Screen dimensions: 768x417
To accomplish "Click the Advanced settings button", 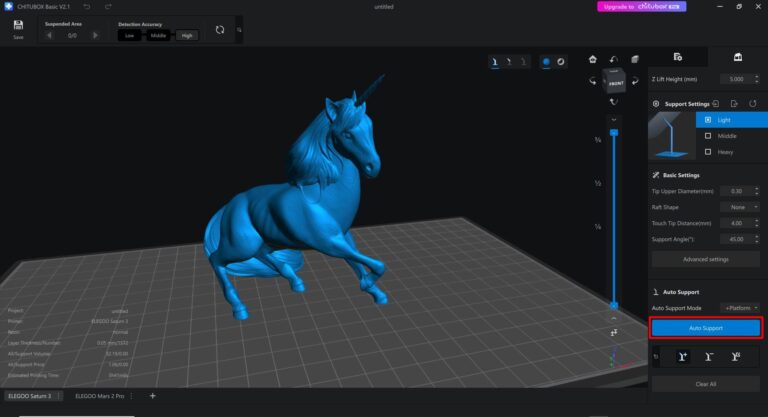I will (x=706, y=259).
